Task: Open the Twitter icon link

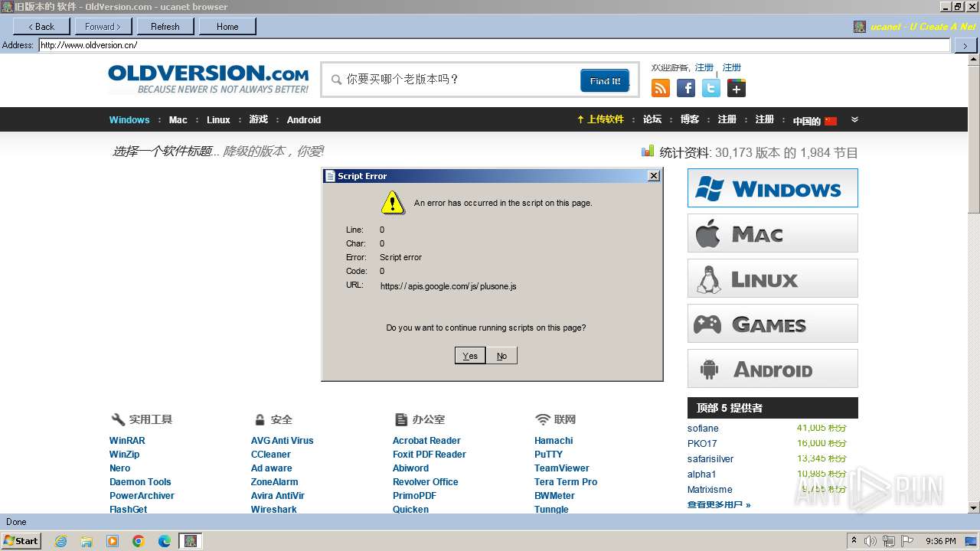Action: coord(711,88)
